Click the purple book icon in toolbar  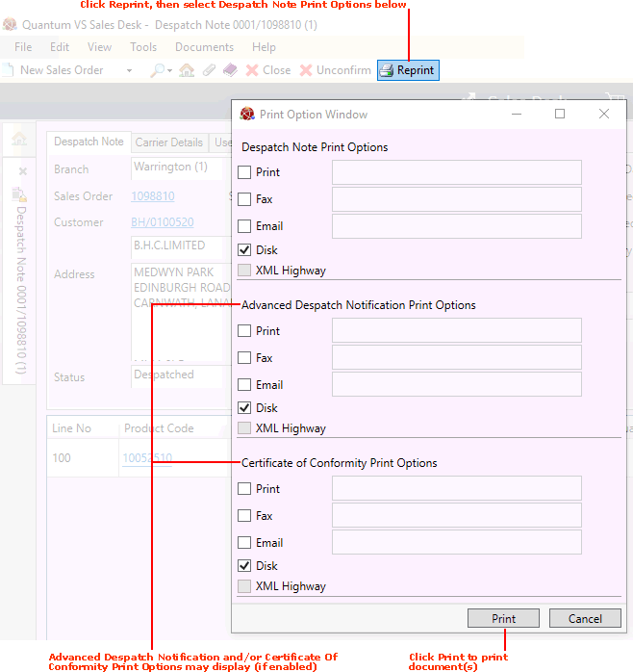tap(230, 70)
